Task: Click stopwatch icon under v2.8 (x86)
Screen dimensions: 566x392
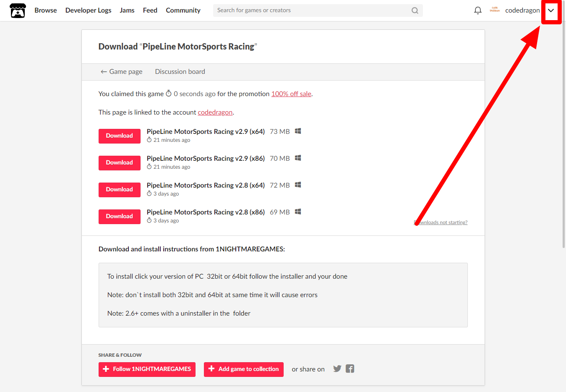Action: 149,220
